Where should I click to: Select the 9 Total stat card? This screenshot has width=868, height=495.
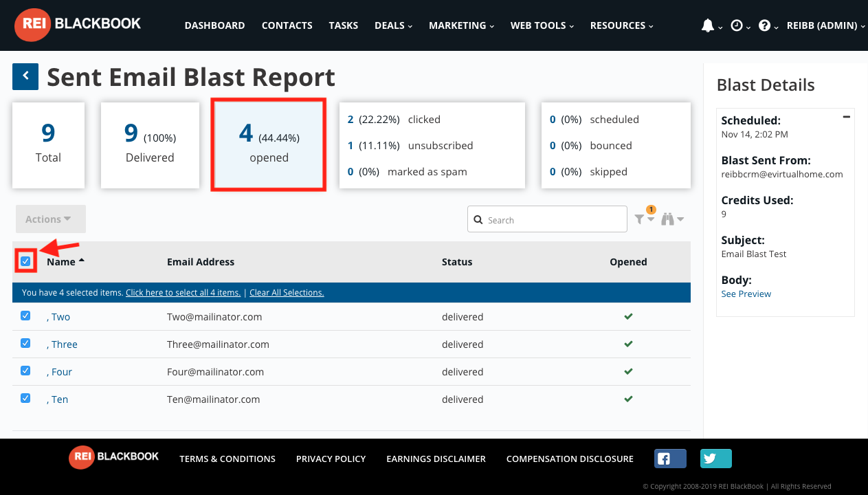[48, 146]
